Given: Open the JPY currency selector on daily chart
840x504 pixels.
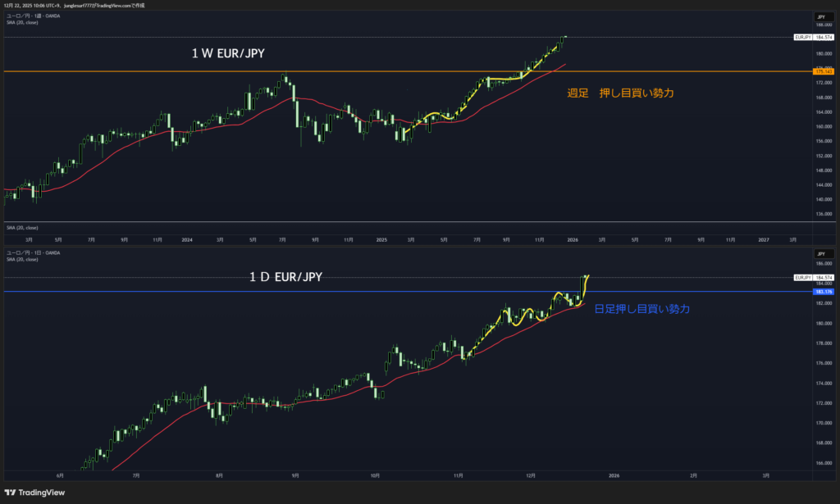Looking at the screenshot, I should pos(819,254).
